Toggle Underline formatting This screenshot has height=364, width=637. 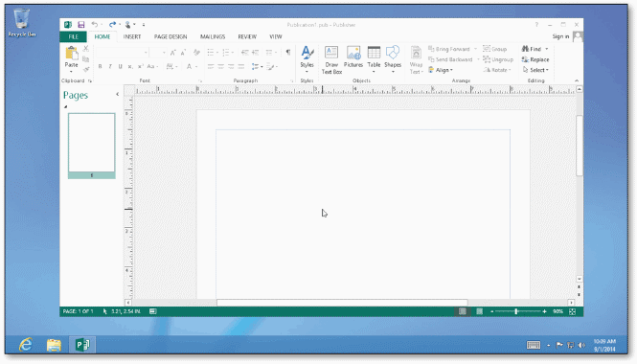pyautogui.click(x=121, y=66)
